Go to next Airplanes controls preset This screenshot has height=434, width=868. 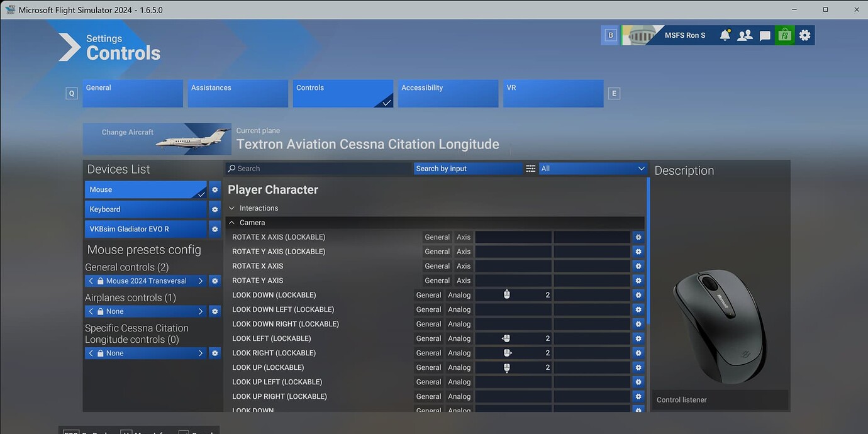click(201, 311)
